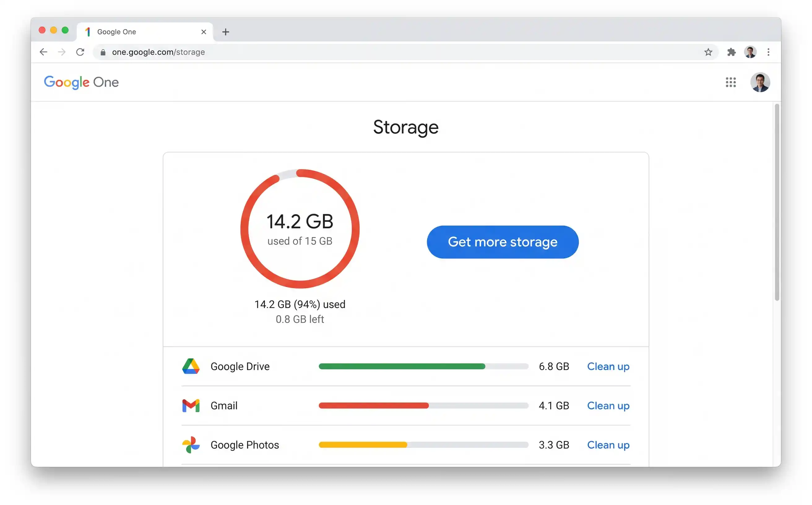Bookmark this page with the star icon
This screenshot has width=812, height=505.
[708, 52]
